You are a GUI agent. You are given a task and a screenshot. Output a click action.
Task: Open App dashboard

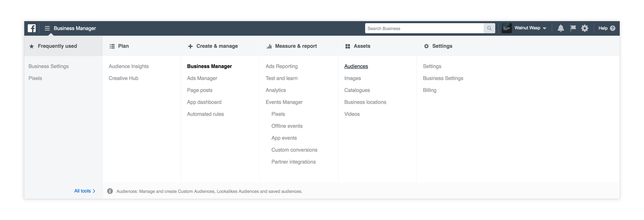click(x=204, y=102)
